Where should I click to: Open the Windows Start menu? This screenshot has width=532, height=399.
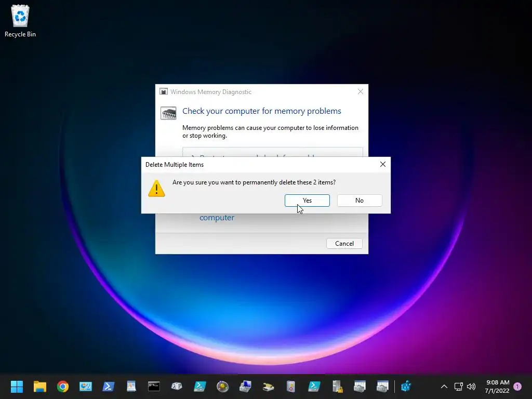[x=17, y=387]
